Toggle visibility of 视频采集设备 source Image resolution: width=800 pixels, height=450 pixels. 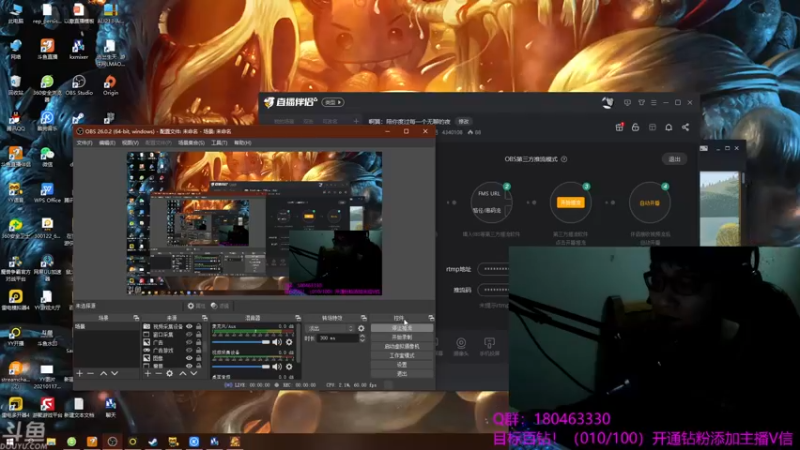pyautogui.click(x=189, y=327)
